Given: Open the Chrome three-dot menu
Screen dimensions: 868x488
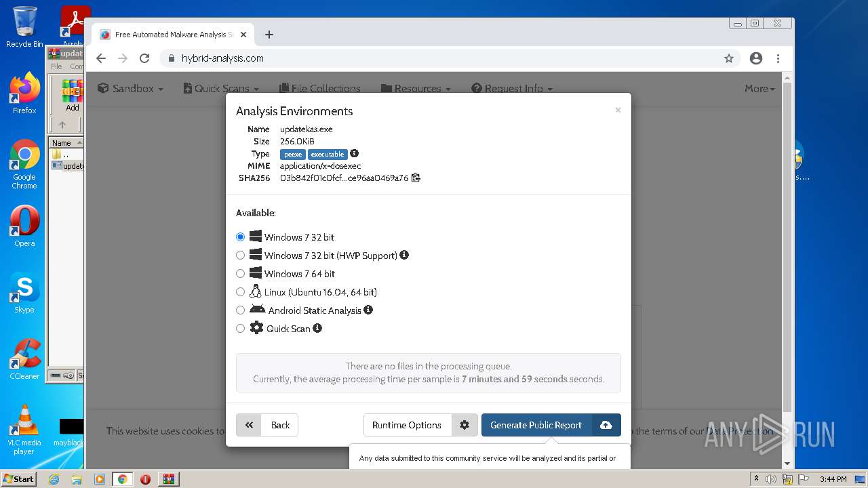Looking at the screenshot, I should pyautogui.click(x=778, y=58).
